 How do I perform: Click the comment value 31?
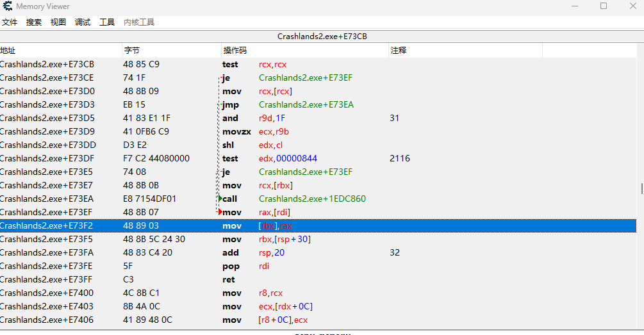point(394,118)
